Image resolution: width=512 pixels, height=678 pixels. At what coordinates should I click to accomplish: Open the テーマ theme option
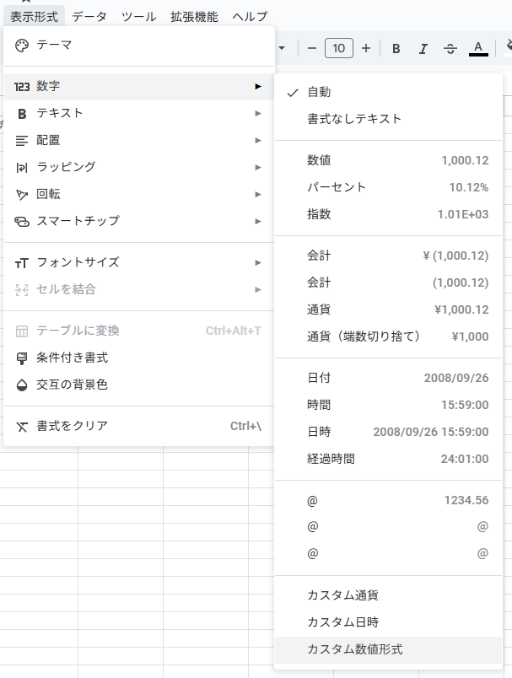139,45
